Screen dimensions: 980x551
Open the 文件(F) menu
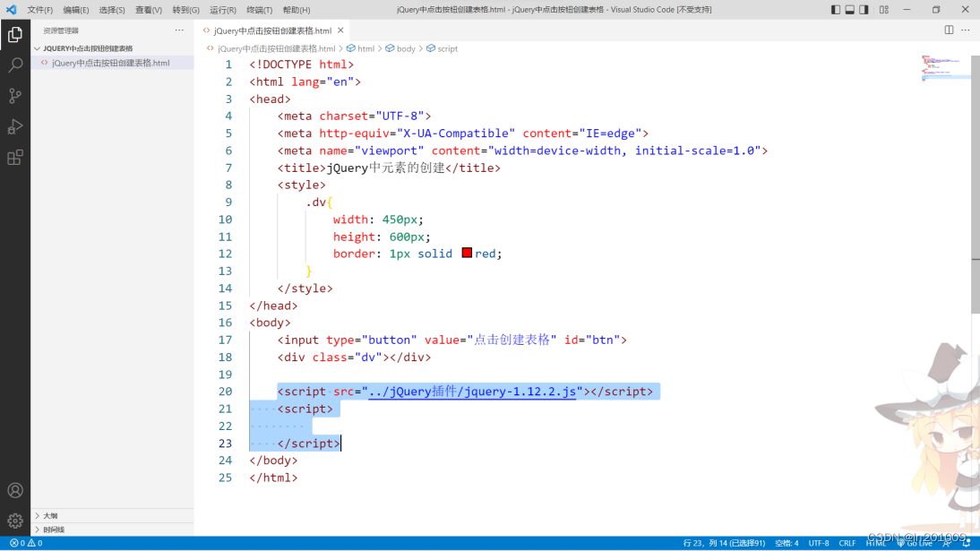pos(40,10)
